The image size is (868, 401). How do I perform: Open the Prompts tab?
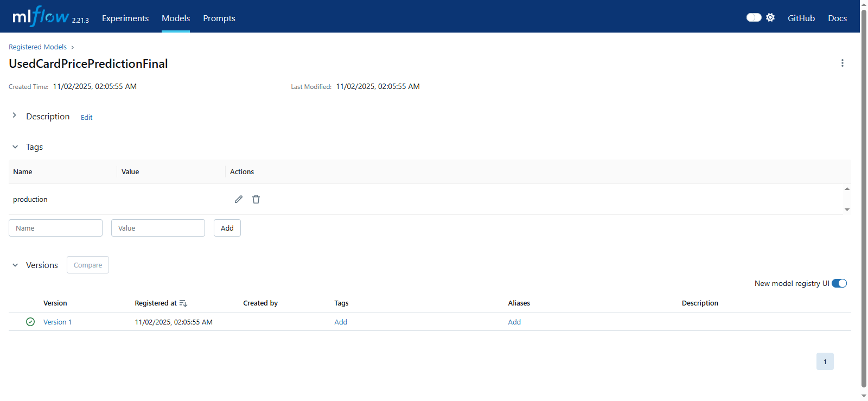click(x=219, y=18)
